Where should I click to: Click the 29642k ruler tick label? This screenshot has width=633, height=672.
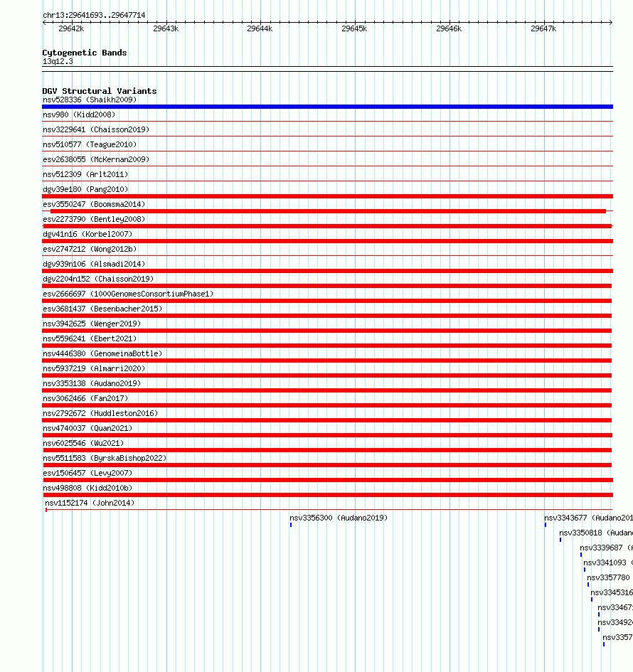pos(71,28)
